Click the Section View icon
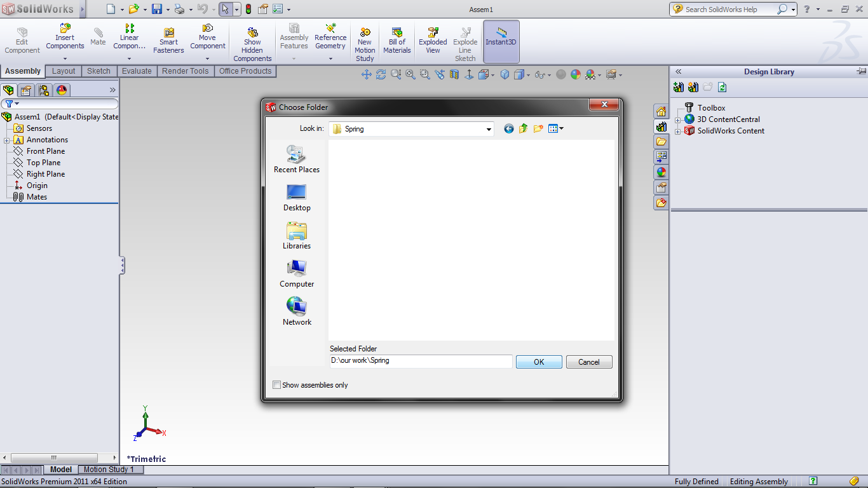868x488 pixels. (x=454, y=74)
